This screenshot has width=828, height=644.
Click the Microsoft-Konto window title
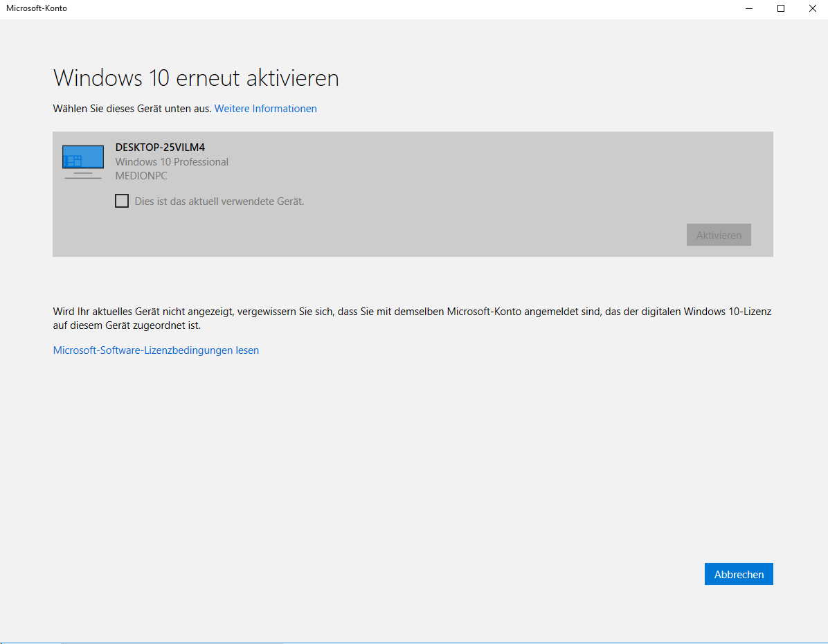pyautogui.click(x=37, y=8)
